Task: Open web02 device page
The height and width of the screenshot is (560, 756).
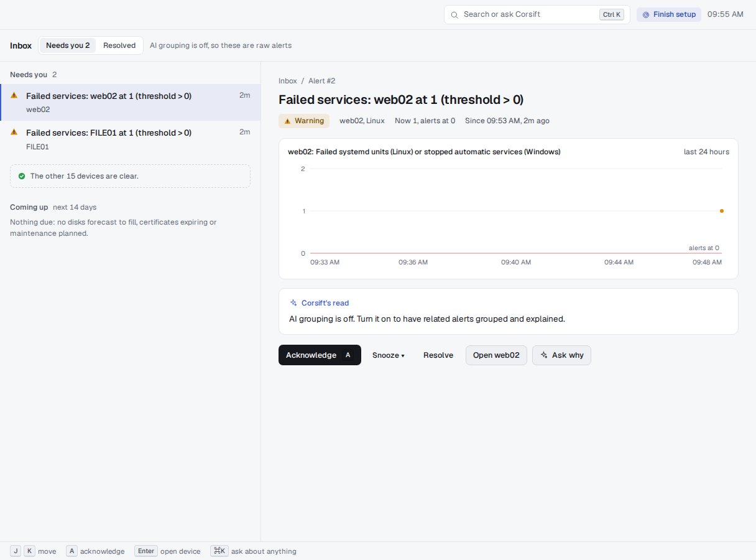Action: click(496, 355)
